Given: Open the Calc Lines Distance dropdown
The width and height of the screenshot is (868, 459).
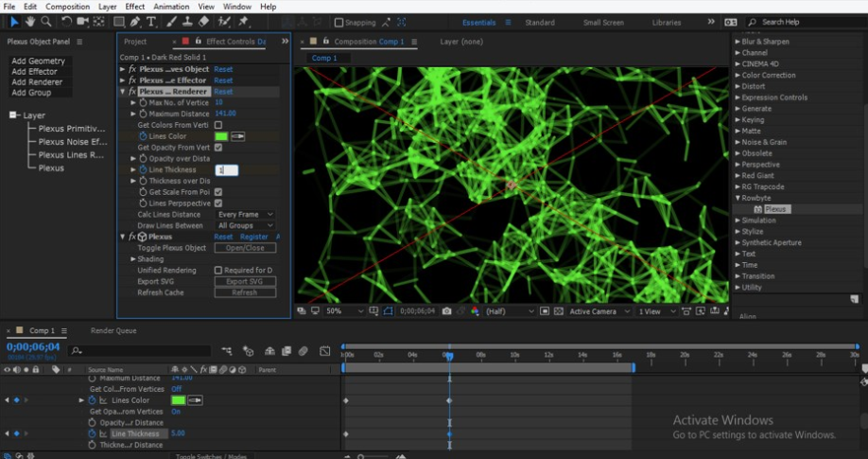Looking at the screenshot, I should (245, 215).
